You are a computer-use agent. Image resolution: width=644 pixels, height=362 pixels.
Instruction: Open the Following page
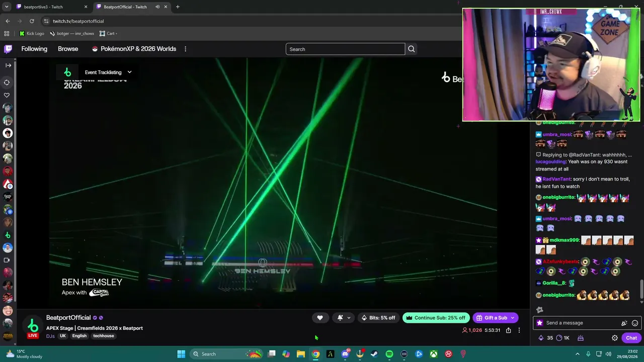tap(34, 49)
